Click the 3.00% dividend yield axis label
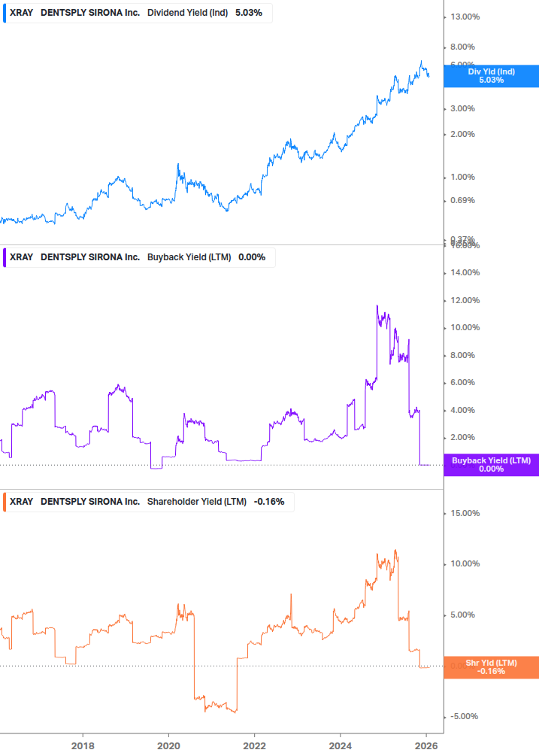Viewport: 539px width, 756px height. [x=462, y=109]
